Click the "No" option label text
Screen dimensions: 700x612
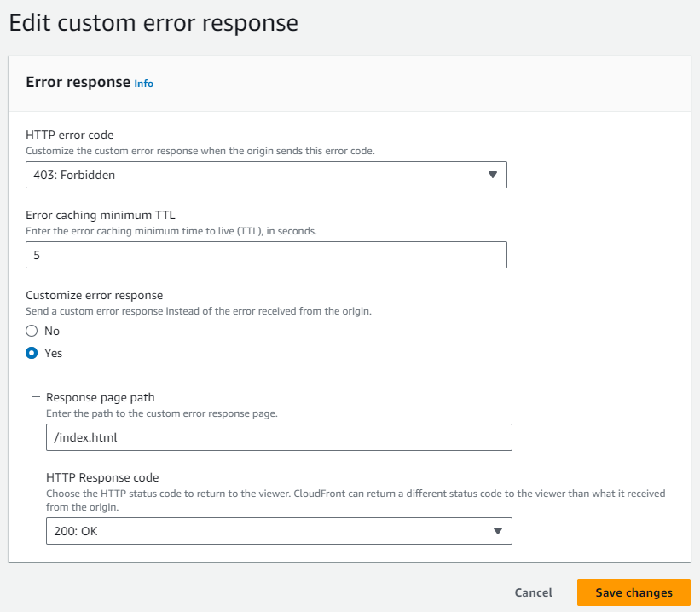[x=52, y=331]
